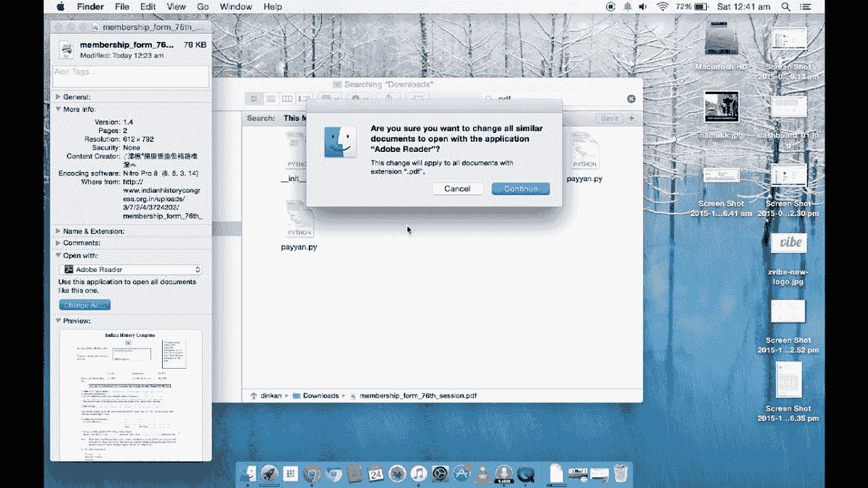The image size is (868, 488).
Task: Click the battery status indicator showing 72%
Action: point(691,7)
